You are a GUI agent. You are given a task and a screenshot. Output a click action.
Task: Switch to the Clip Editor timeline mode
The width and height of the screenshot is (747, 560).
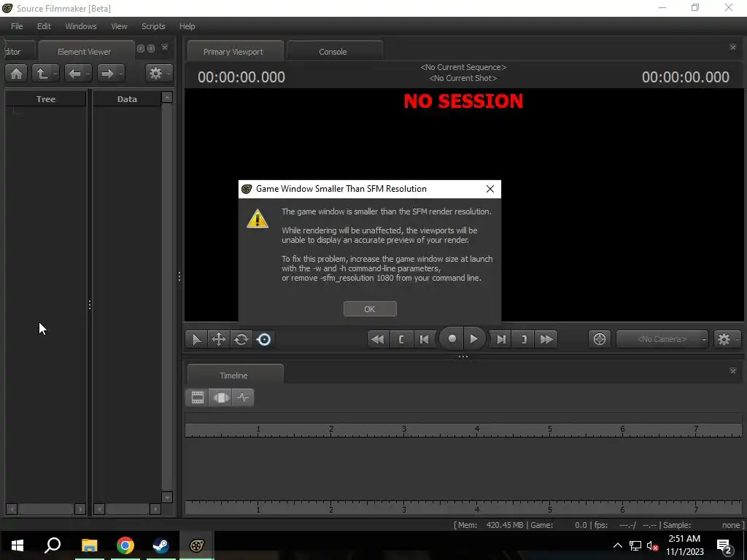click(198, 397)
